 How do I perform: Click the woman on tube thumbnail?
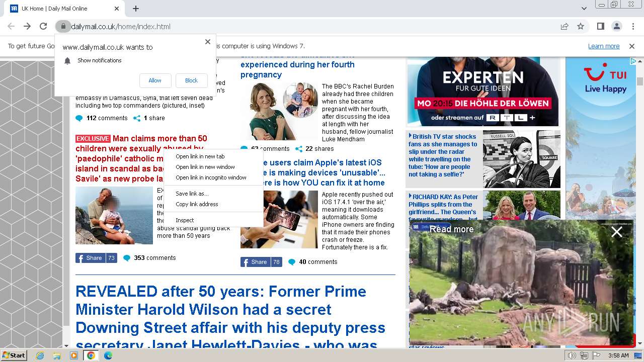click(522, 159)
